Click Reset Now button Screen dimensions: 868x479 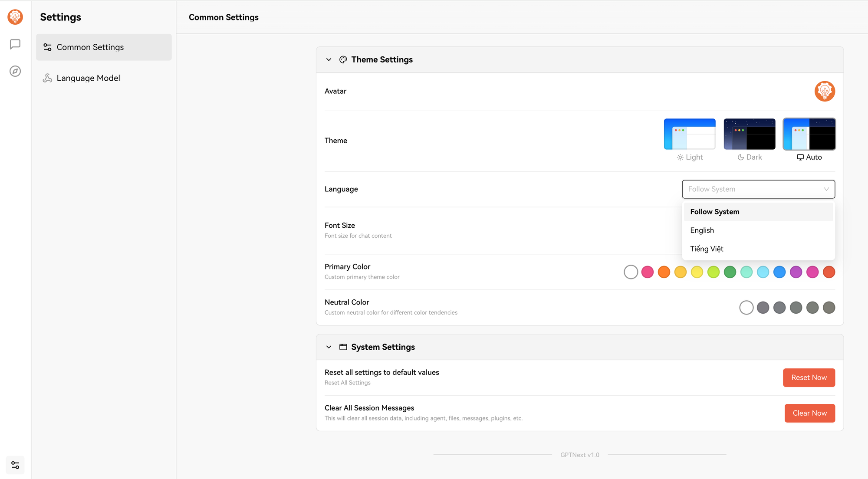point(809,377)
